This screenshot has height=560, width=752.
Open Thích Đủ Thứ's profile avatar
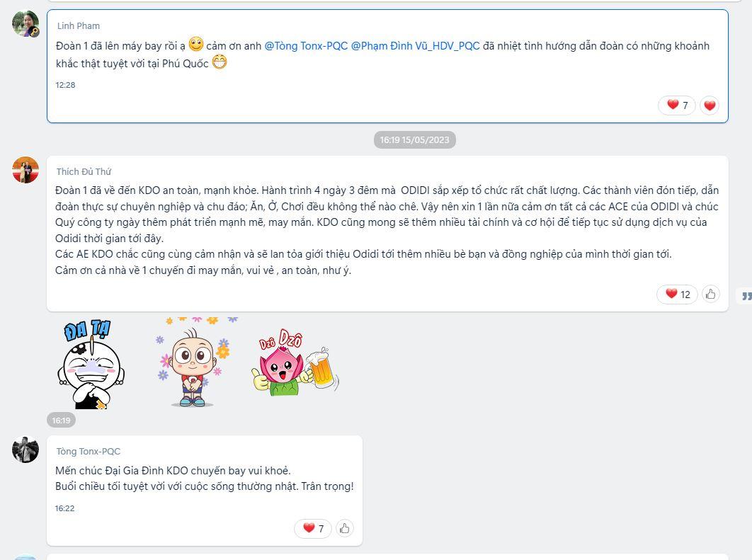[x=25, y=170]
